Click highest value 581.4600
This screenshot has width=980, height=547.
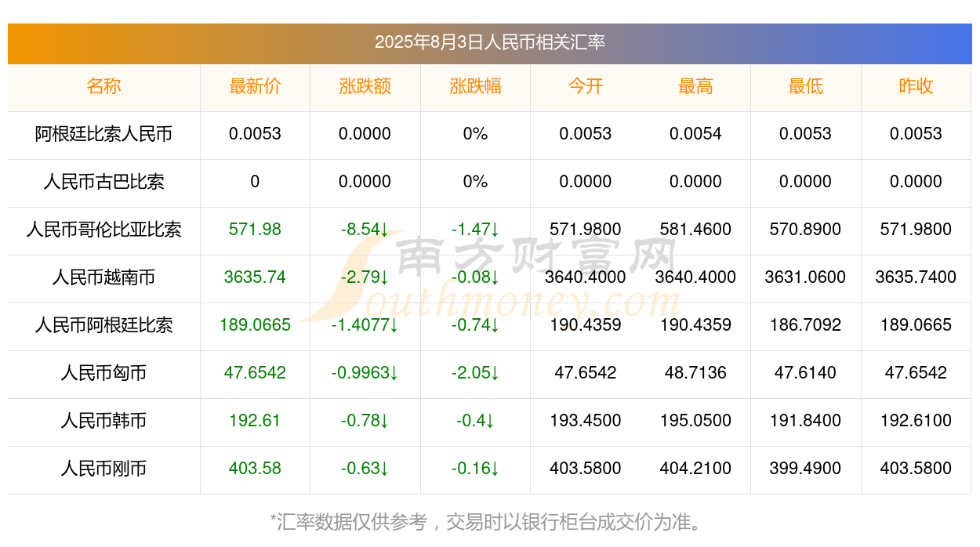click(695, 230)
